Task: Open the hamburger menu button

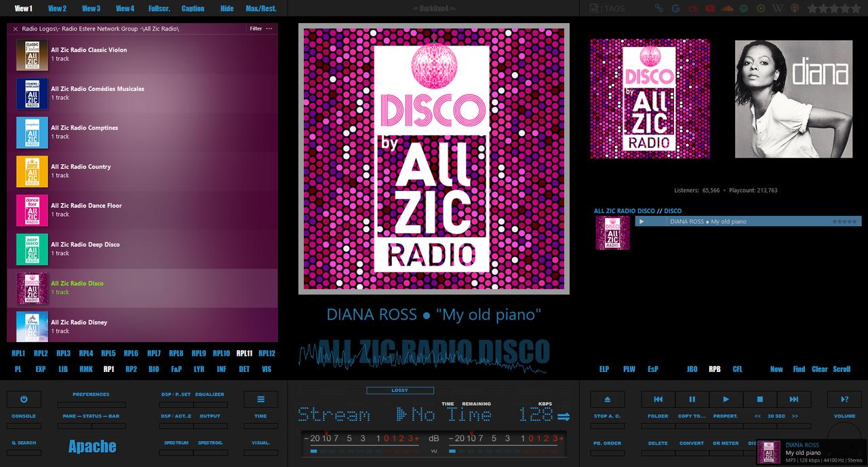Action: 260,399
